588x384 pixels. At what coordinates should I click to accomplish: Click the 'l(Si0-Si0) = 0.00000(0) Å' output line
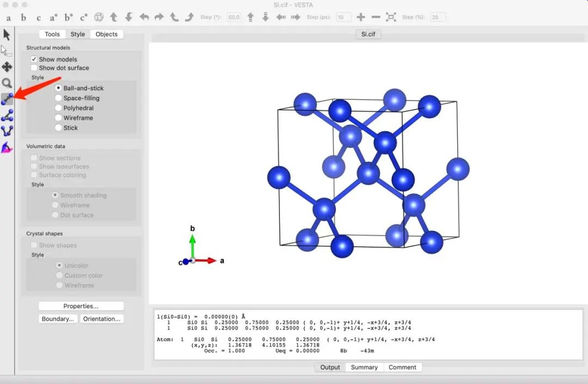[200, 316]
